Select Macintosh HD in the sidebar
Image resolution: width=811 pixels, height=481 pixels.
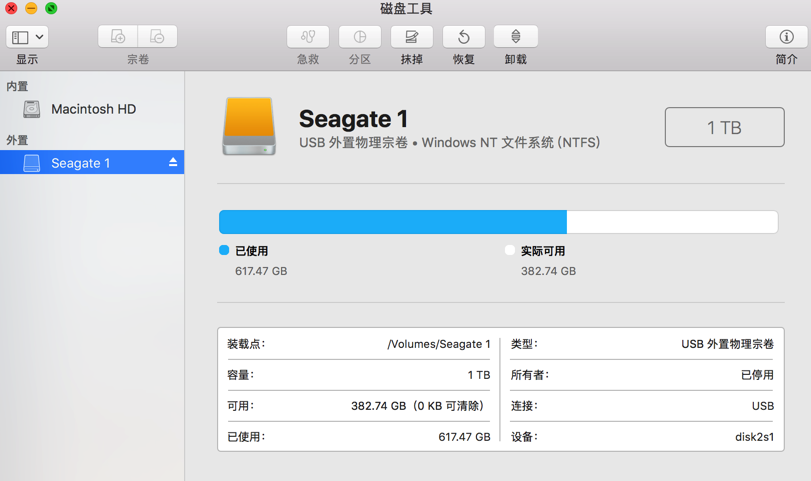pos(93,109)
